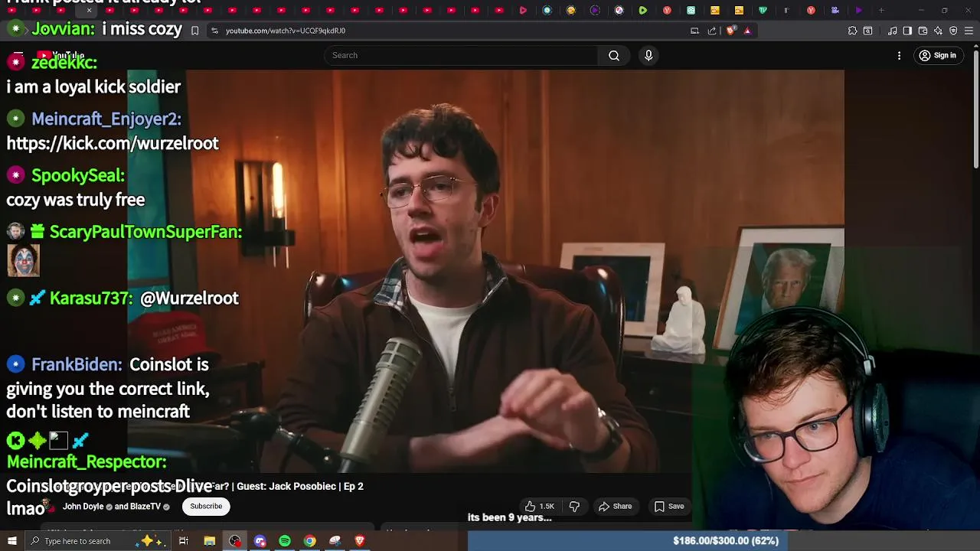The image size is (980, 551).
Task: Open Brave Rewards triangle icon
Action: pos(748,31)
